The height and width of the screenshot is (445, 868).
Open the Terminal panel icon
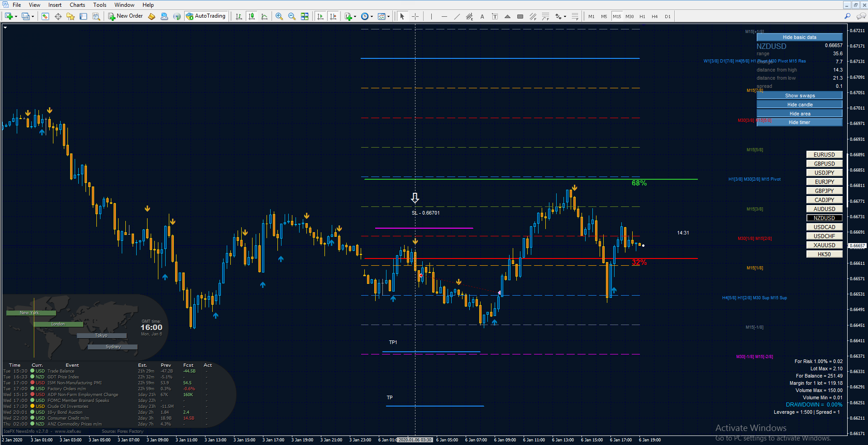(83, 16)
